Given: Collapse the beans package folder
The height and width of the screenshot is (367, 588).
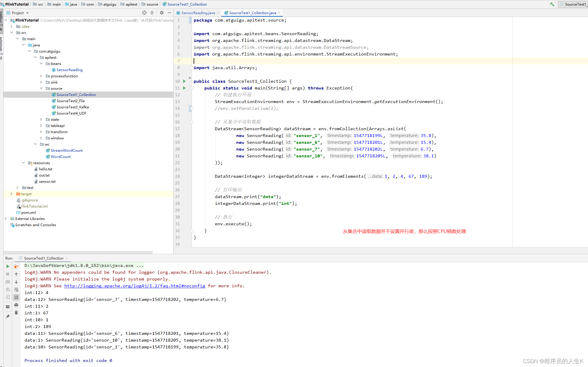Looking at the screenshot, I should (41, 64).
